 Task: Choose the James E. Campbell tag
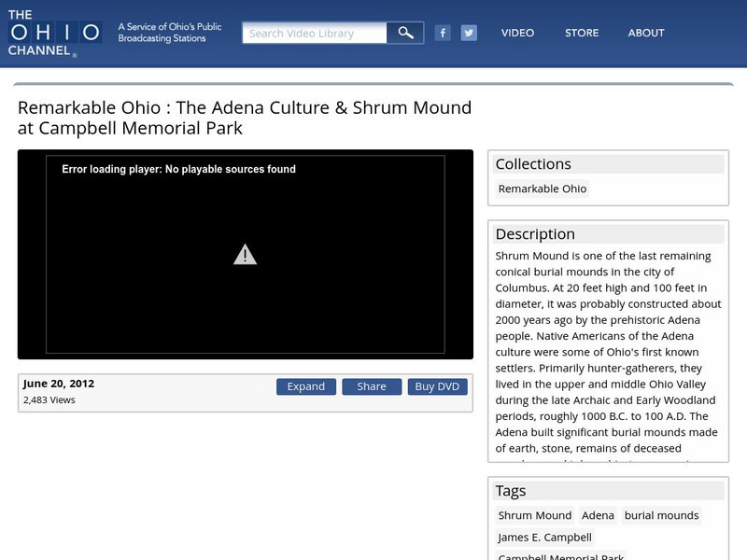(545, 538)
